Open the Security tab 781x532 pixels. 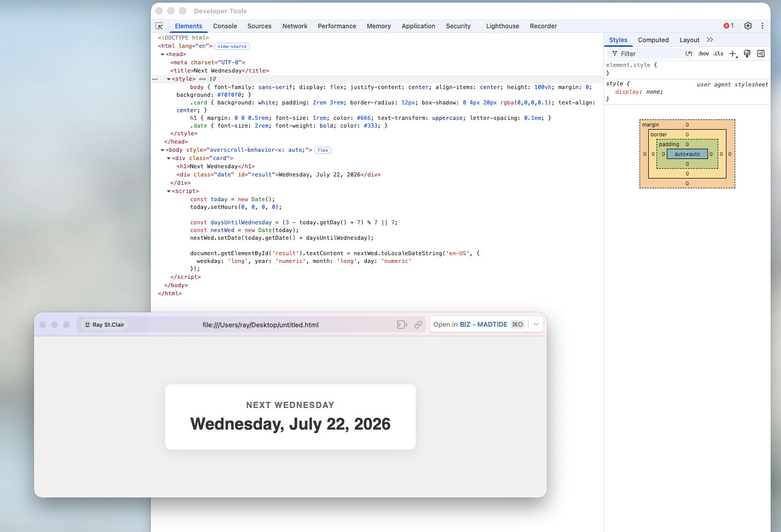458,26
